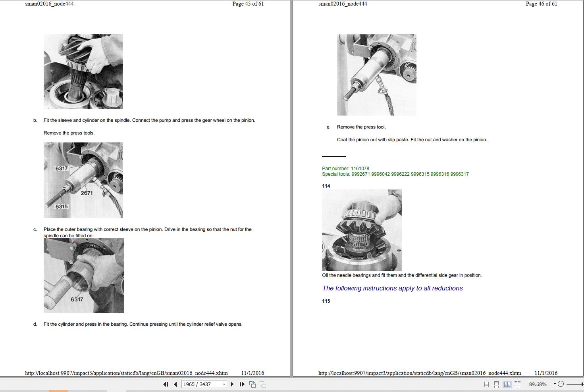This screenshot has height=392, width=584.
Task: Click 'The following instructions apply to all reductions'
Action: click(393, 288)
